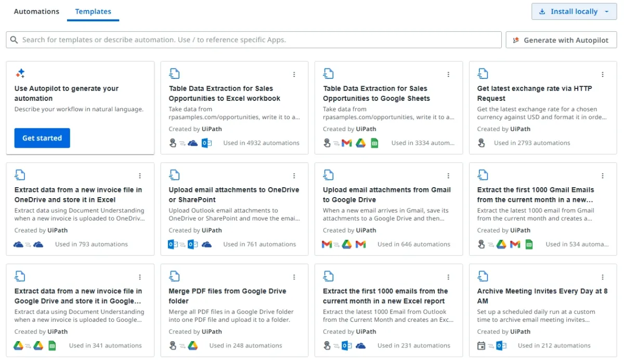Click Generate with Autopilot button
The image size is (624, 364).
pyautogui.click(x=561, y=40)
